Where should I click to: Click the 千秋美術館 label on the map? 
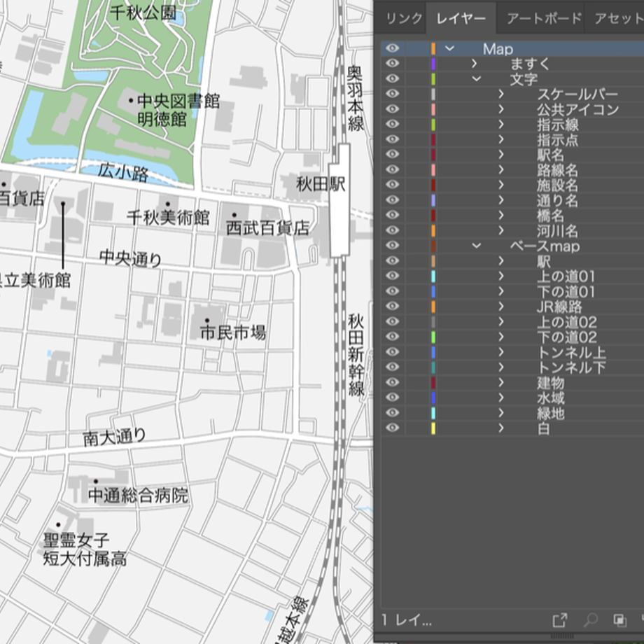169,217
